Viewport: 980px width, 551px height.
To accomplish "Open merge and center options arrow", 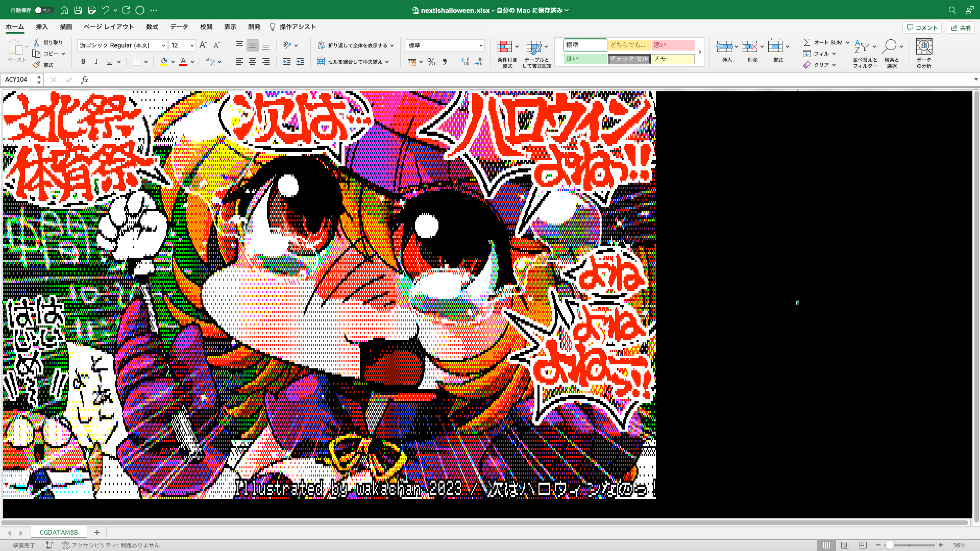I will [x=387, y=62].
